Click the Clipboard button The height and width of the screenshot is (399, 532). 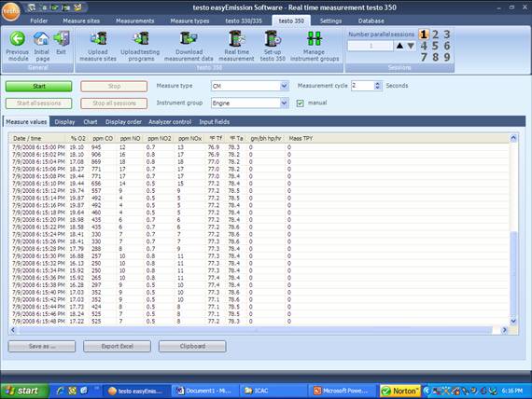point(192,347)
